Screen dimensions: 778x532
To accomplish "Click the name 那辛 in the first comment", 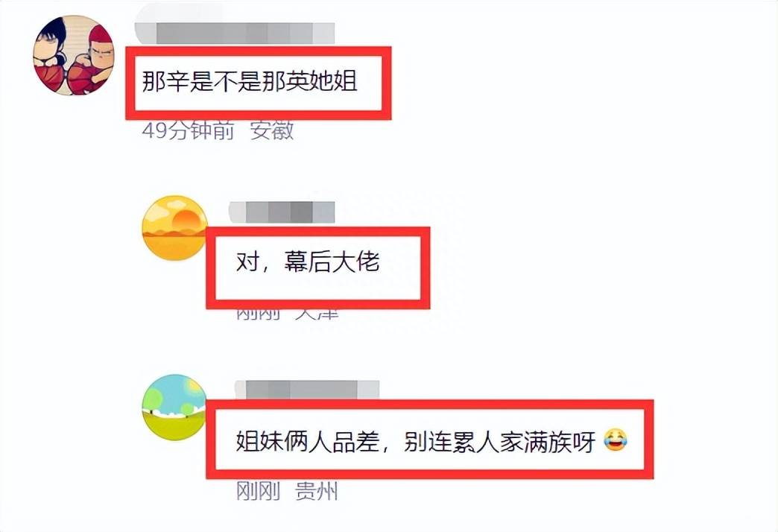I will [165, 81].
